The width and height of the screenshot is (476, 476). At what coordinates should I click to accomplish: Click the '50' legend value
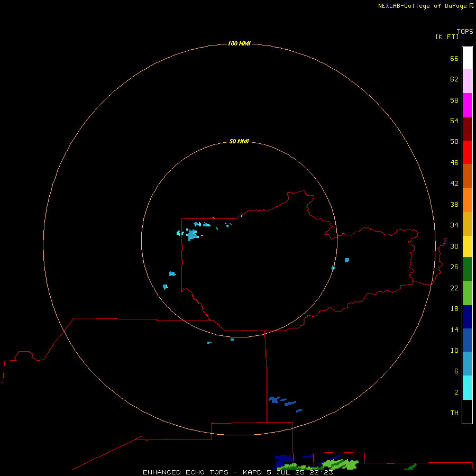(454, 142)
